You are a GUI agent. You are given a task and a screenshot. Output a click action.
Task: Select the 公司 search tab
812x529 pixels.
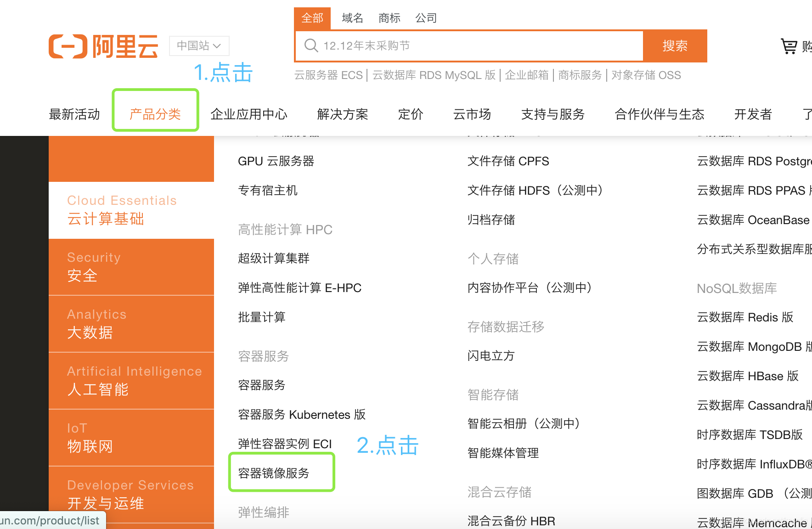(x=426, y=18)
